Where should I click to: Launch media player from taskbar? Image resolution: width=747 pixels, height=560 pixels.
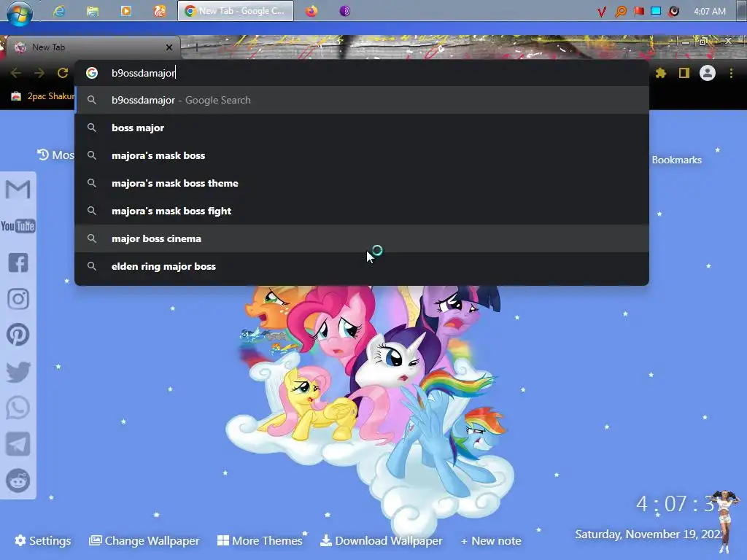[125, 11]
